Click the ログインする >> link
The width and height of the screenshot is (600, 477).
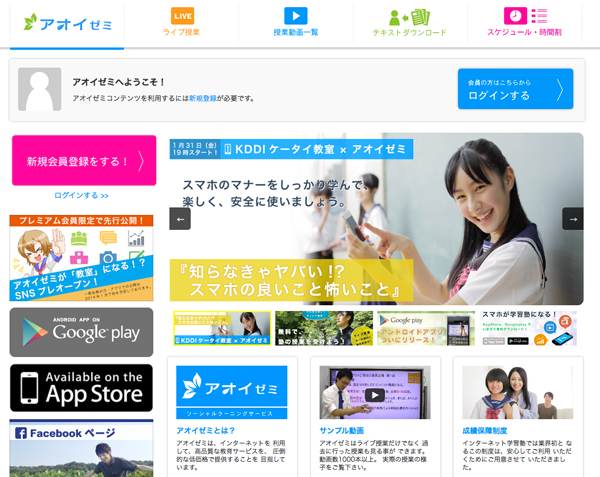pos(81,195)
